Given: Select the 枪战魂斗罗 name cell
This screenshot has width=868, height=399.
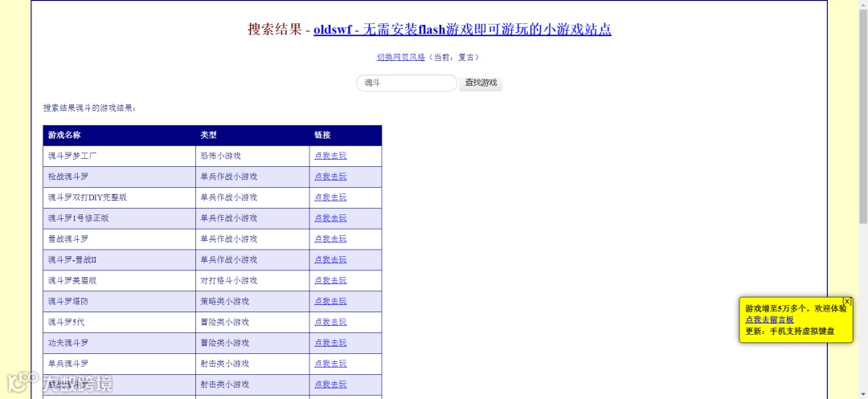Looking at the screenshot, I should 119,177.
